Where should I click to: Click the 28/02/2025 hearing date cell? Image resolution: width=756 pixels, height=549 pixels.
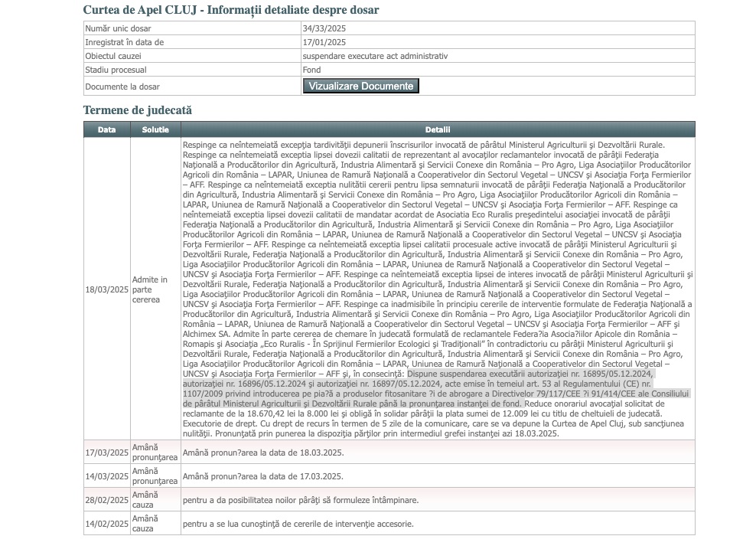pos(107,499)
